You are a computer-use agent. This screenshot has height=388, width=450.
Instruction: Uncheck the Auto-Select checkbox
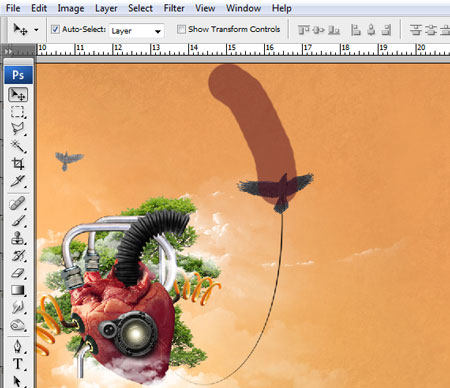55,29
